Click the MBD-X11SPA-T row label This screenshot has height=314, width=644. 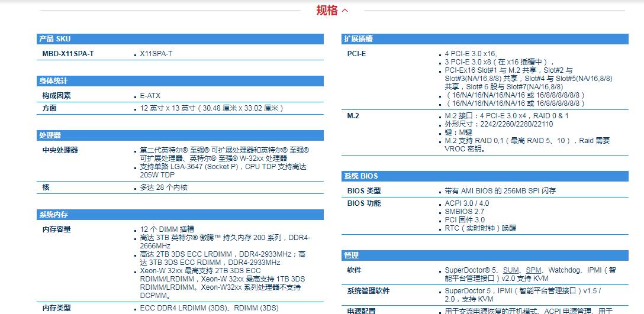(x=67, y=54)
